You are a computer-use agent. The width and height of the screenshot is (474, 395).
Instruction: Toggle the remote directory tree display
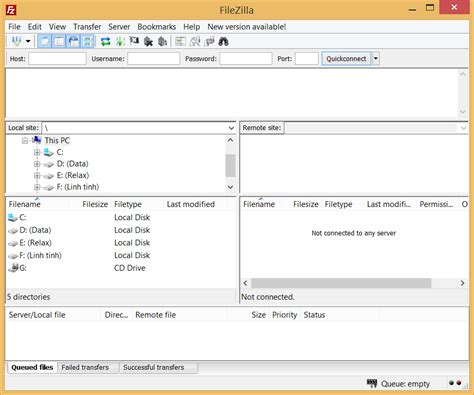73,41
